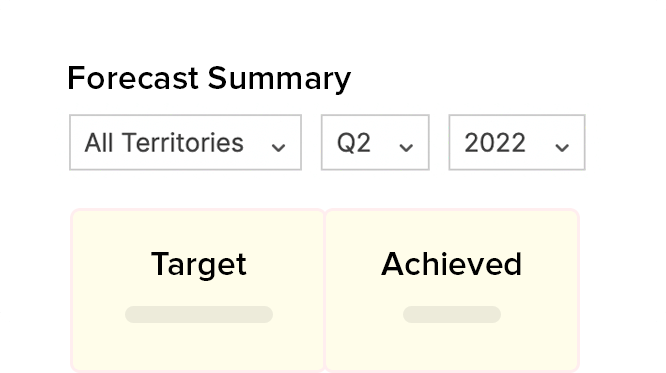Click the chevron arrow next to 2022
The image size is (666, 373).
tap(562, 147)
